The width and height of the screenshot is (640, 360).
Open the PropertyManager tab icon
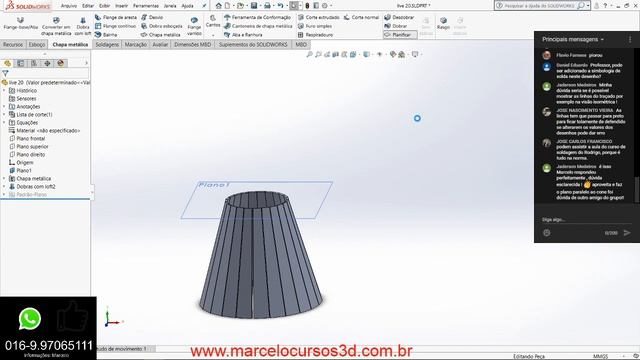pyautogui.click(x=20, y=63)
